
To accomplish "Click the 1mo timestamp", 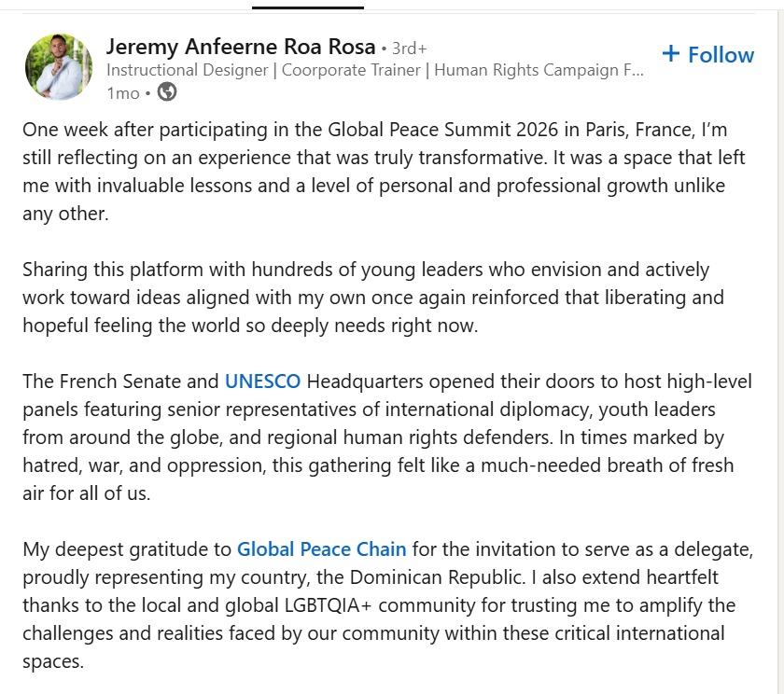I will click(124, 94).
